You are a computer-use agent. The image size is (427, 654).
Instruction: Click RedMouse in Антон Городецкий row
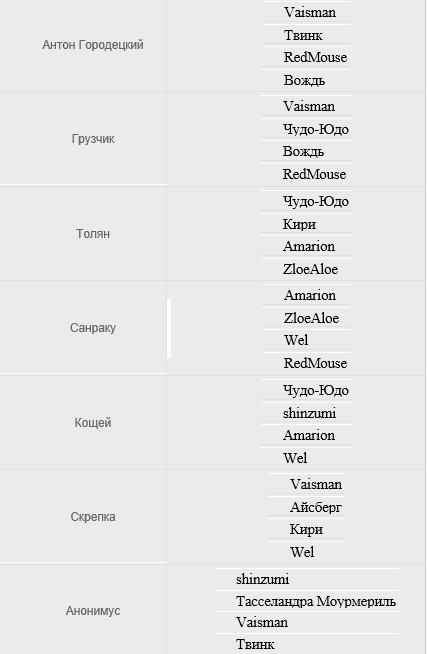tap(315, 57)
